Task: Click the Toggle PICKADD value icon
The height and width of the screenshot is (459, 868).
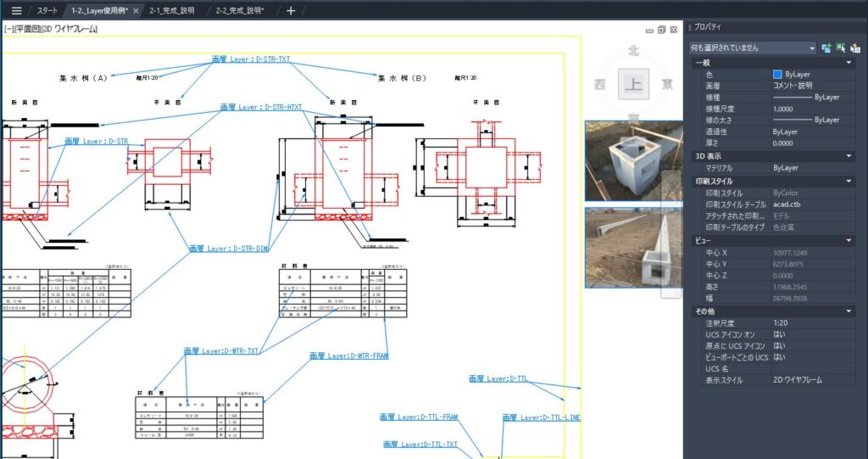Action: coord(826,48)
